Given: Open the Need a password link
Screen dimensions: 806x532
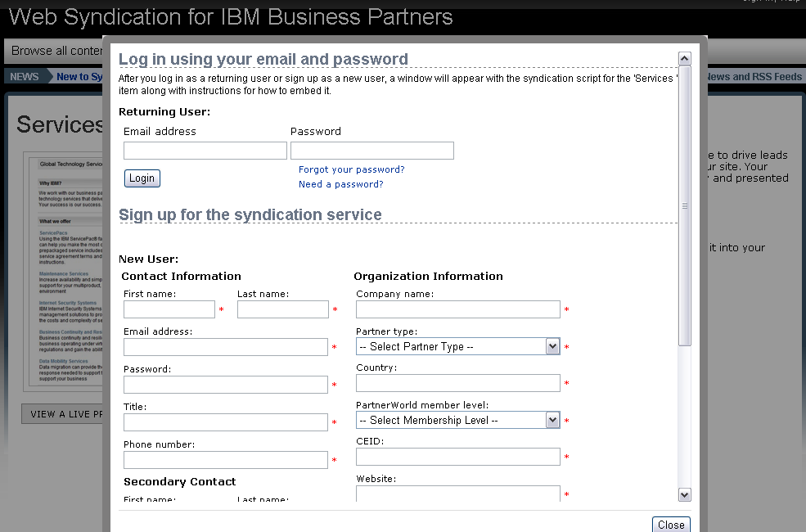Looking at the screenshot, I should (x=340, y=184).
